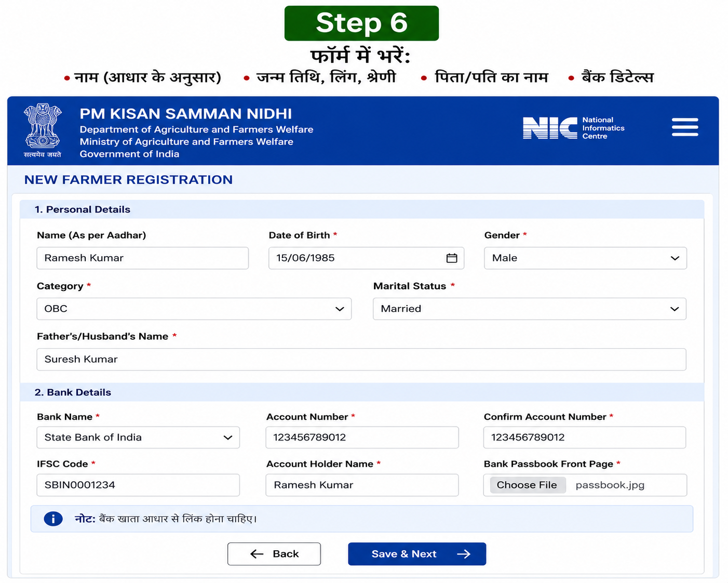The image size is (728, 583).
Task: Click the Gender label
Action: pyautogui.click(x=502, y=235)
